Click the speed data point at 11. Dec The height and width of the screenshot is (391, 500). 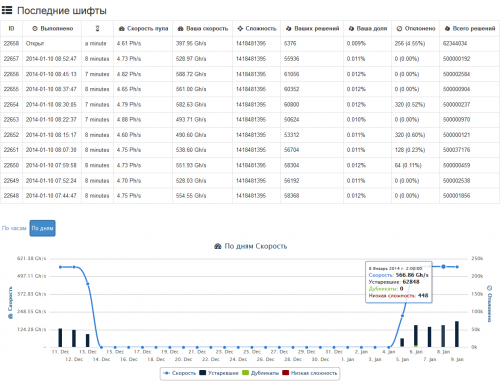pos(60,267)
